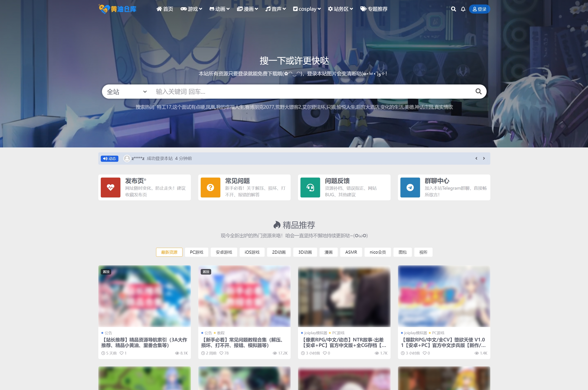Expand the cosplay menu dropdown

307,9
